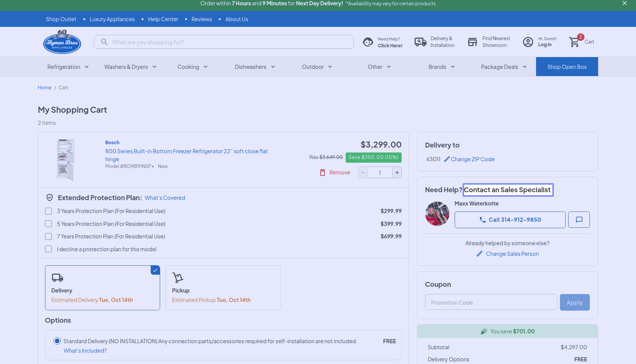Tick the 7 Years Protection Plan checkbox
The image size is (636, 364).
(48, 236)
